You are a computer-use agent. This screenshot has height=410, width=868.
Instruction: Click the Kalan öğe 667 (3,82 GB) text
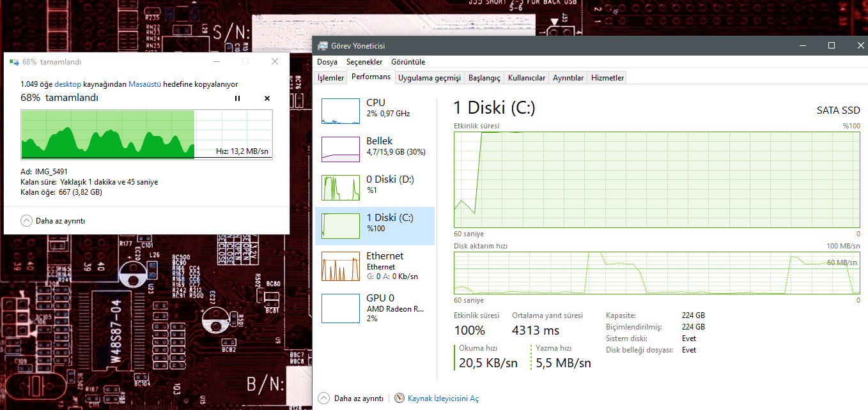[61, 192]
